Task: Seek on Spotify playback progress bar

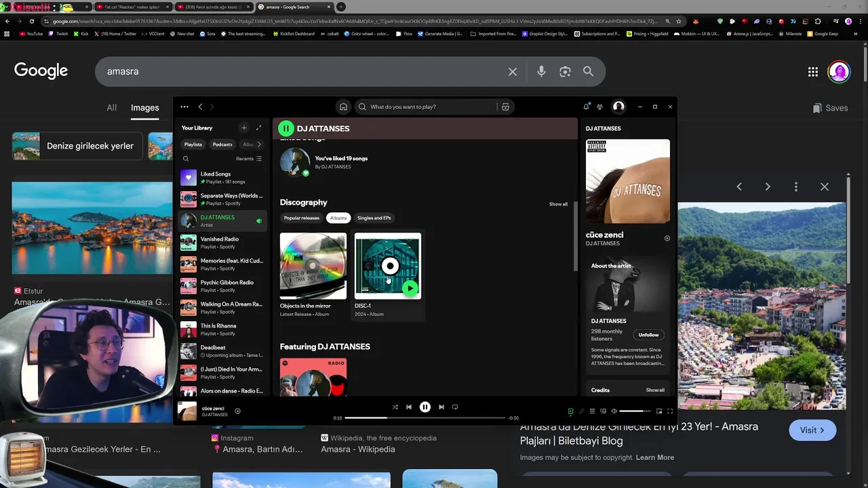Action: [x=425, y=418]
